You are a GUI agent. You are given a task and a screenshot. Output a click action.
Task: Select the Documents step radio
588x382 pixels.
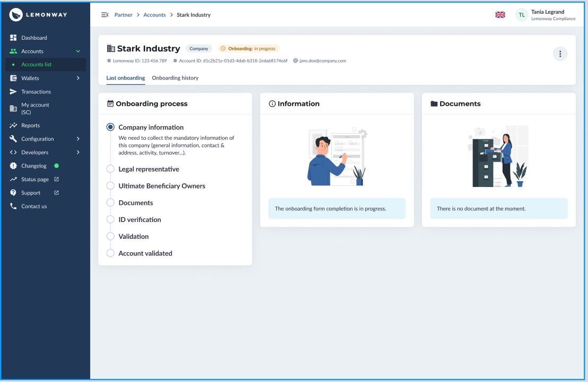tap(110, 202)
